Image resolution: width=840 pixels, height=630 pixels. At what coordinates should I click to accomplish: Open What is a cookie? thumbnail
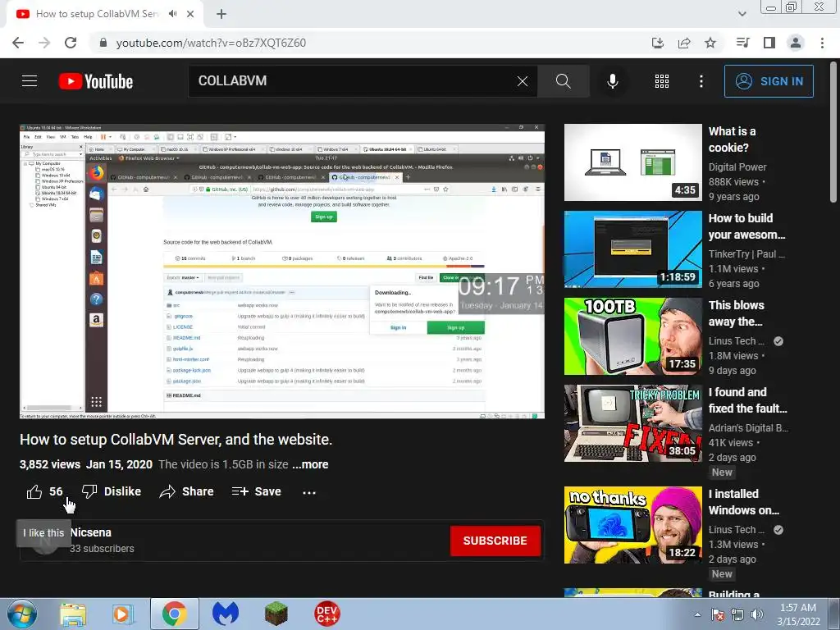pyautogui.click(x=632, y=162)
